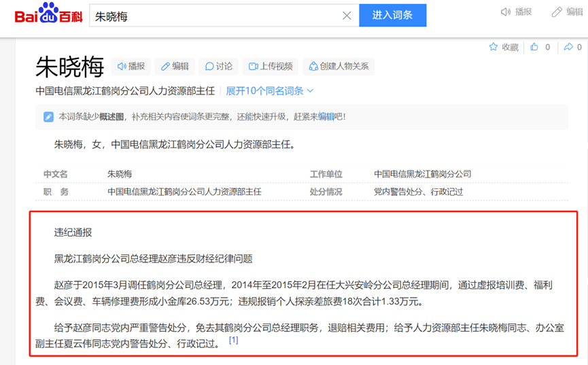Open reference footnote [1]

click(233, 341)
